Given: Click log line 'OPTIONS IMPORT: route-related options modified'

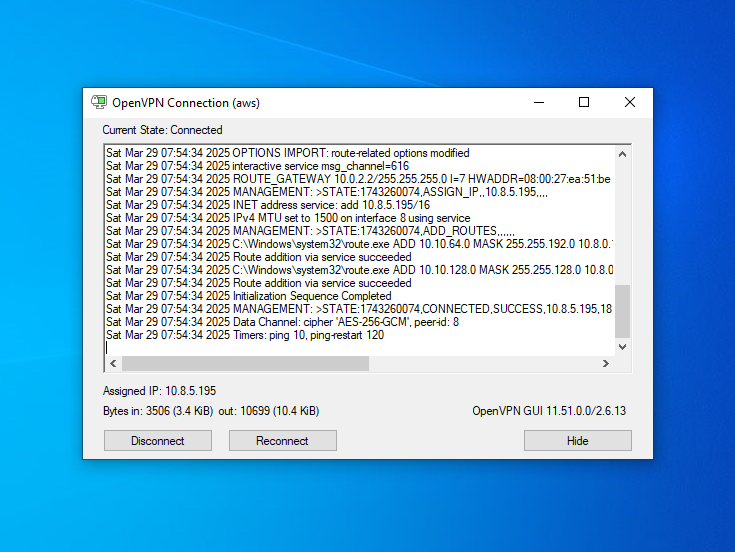Looking at the screenshot, I should click(x=288, y=153).
